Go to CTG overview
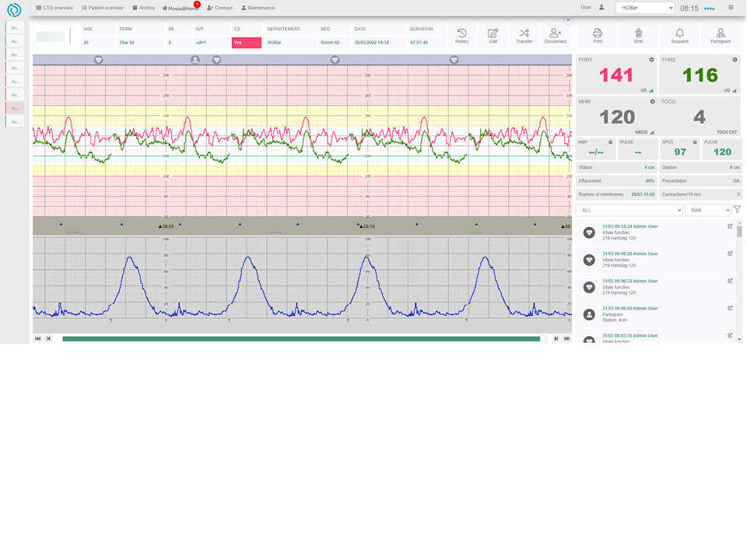The height and width of the screenshot is (560, 747). 54,8
